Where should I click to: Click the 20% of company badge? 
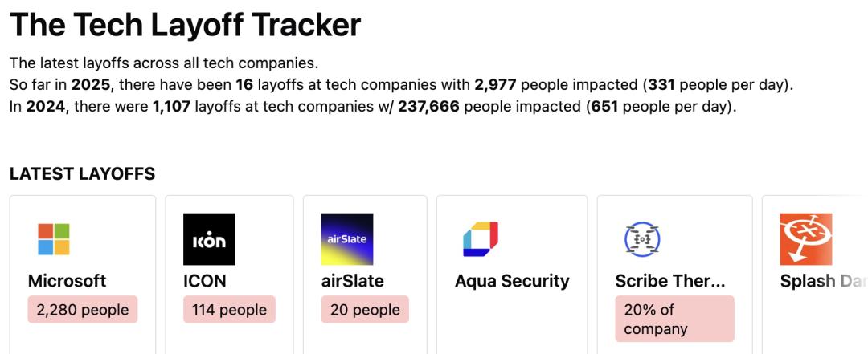tap(675, 319)
